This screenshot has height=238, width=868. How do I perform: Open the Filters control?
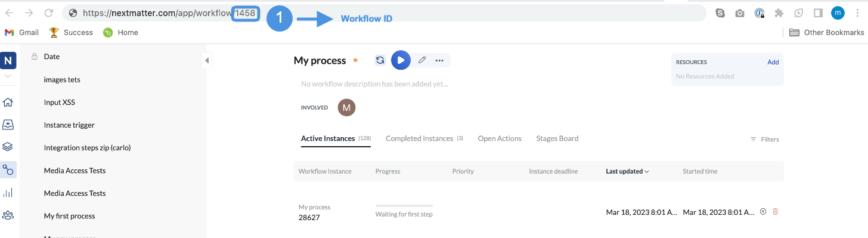[x=764, y=139]
